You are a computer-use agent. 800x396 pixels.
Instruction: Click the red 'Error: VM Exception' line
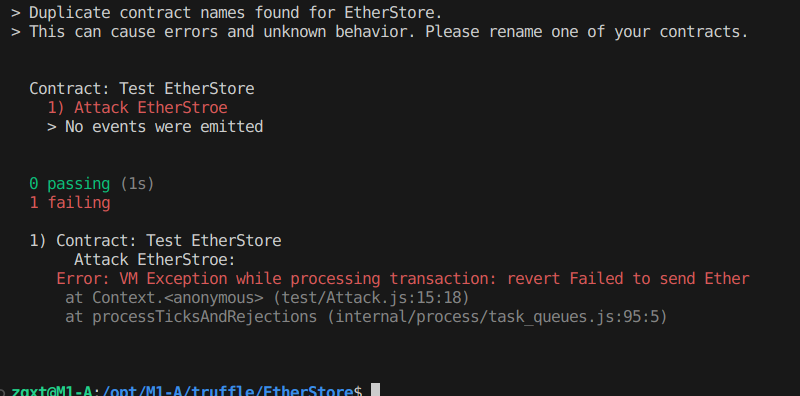[x=403, y=279]
